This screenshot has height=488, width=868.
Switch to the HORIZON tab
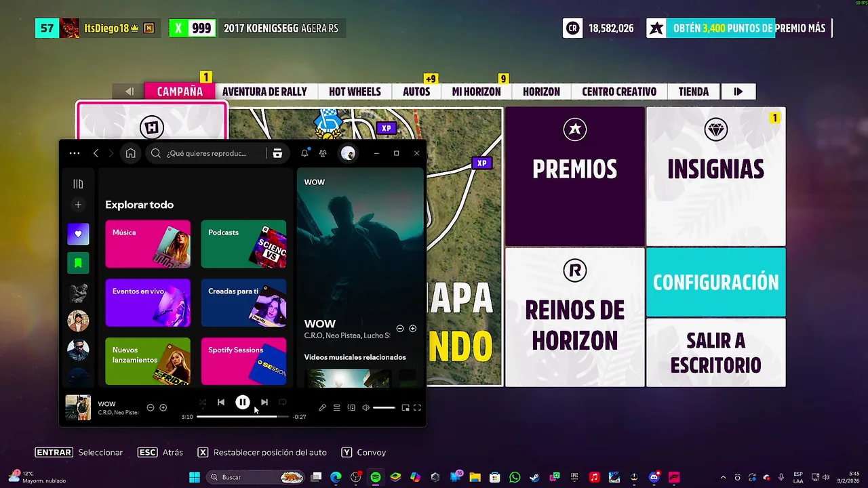[x=541, y=91]
